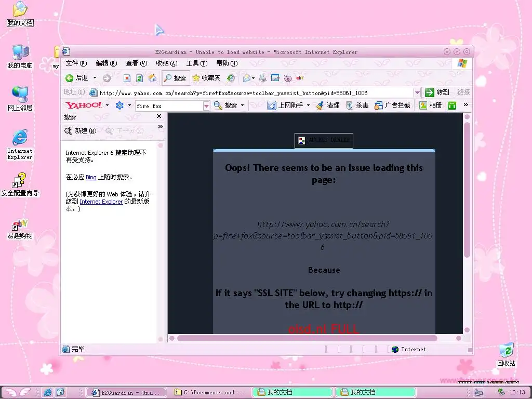Click the blue flower Yahoo toolbar icon
The height and width of the screenshot is (399, 532).
119,105
